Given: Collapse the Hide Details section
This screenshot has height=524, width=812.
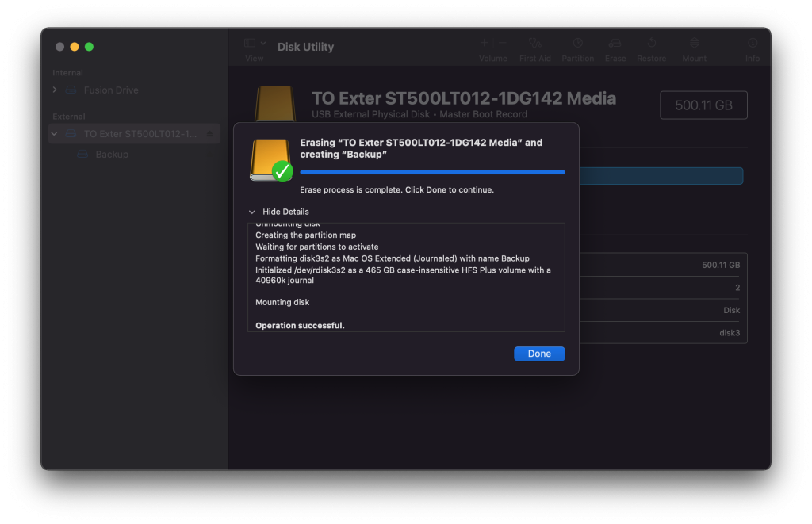Looking at the screenshot, I should (251, 212).
